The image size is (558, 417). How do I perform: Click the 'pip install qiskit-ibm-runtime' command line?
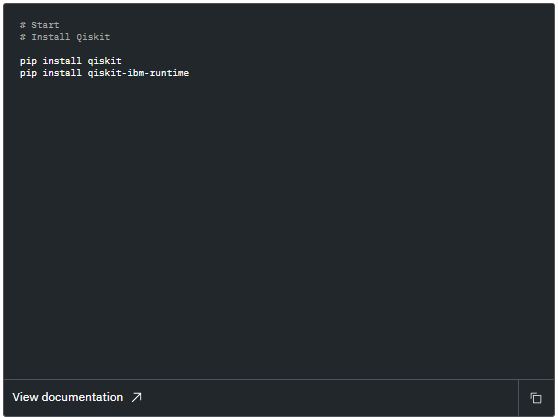tap(104, 73)
